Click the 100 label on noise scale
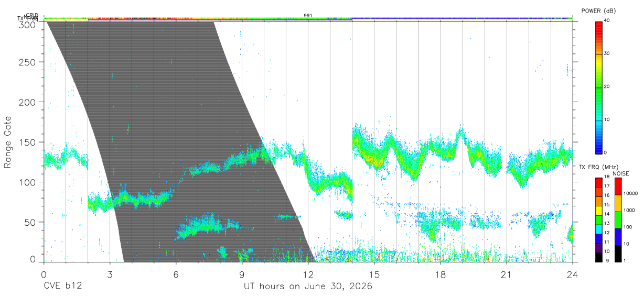This screenshot has height=297, width=644. click(628, 227)
